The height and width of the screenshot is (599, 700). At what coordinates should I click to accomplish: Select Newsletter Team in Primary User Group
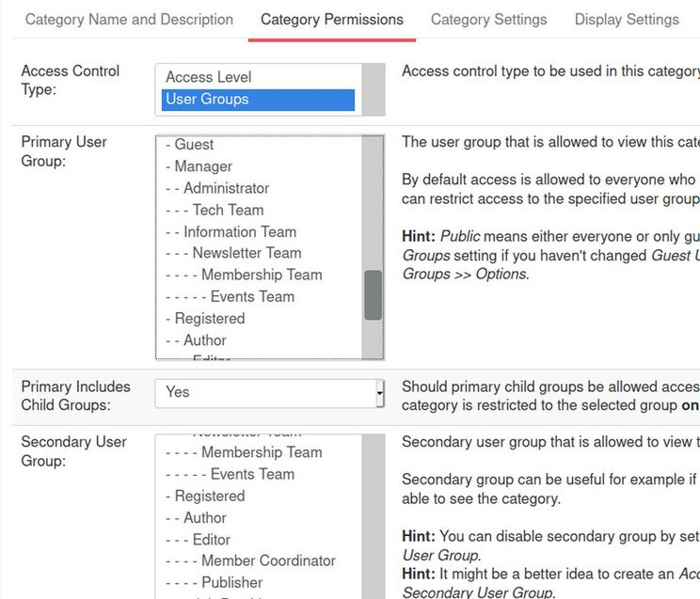click(x=247, y=253)
